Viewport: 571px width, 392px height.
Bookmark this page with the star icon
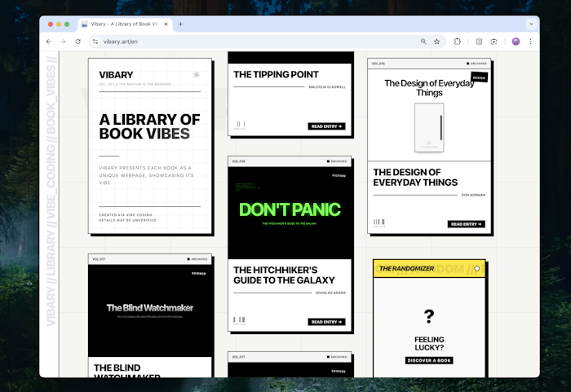tap(436, 42)
